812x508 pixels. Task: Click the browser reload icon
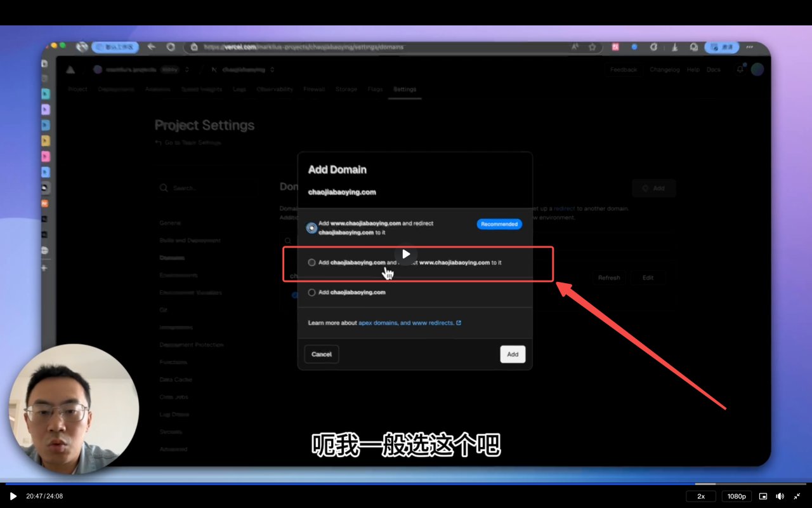(171, 47)
